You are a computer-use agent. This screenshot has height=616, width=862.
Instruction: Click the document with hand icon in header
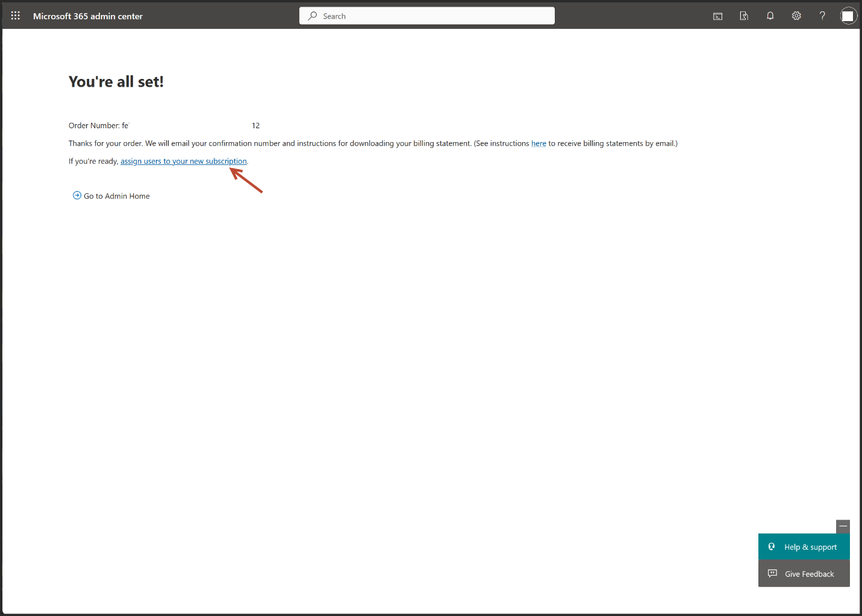pyautogui.click(x=744, y=16)
